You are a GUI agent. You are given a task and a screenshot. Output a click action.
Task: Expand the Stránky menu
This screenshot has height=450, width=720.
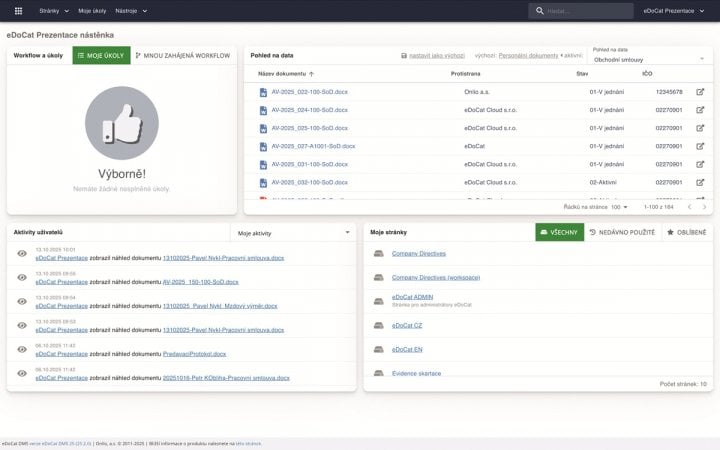(54, 11)
